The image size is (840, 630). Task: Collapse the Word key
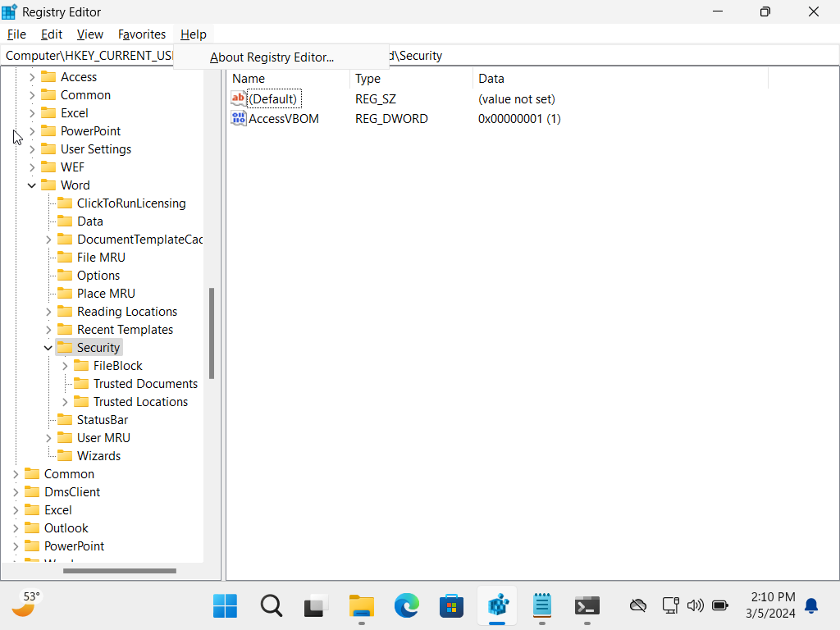[32, 185]
